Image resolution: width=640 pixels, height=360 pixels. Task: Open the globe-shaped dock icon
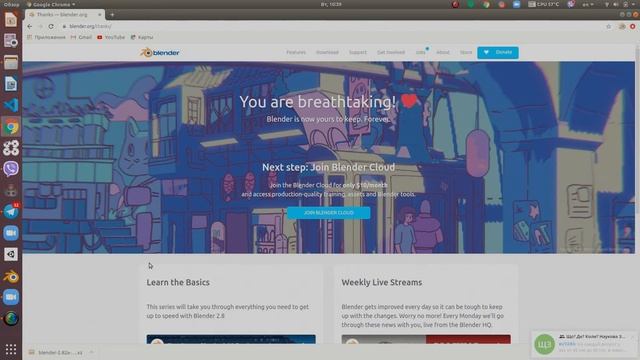click(11, 318)
